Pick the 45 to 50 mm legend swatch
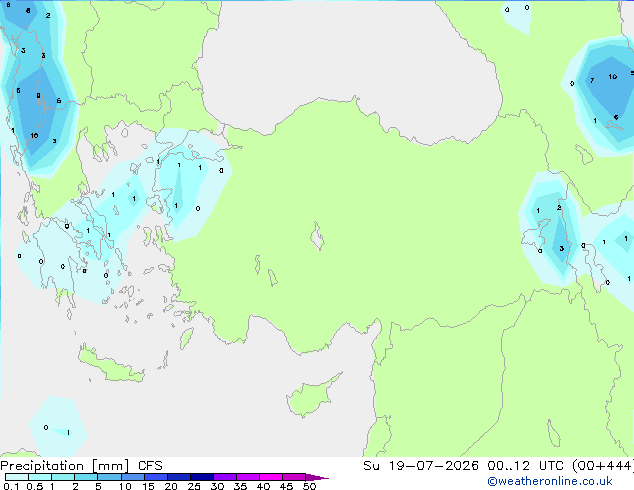Image resolution: width=634 pixels, height=490 pixels. tap(294, 477)
